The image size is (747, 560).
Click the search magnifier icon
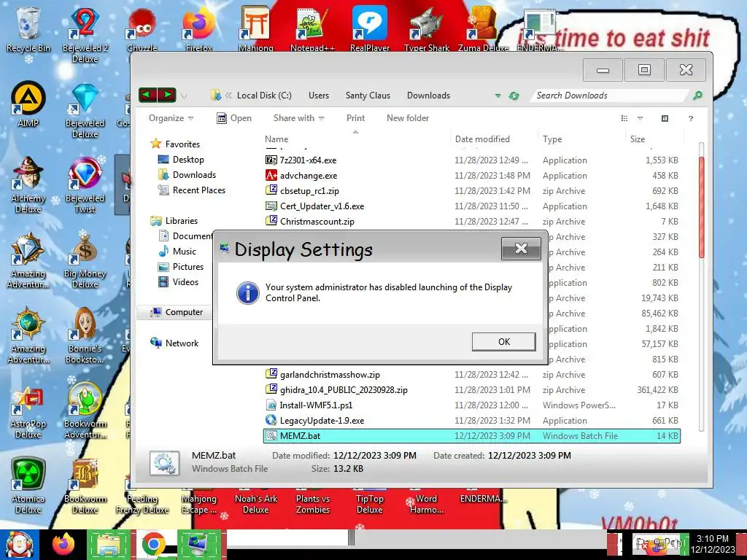(697, 96)
